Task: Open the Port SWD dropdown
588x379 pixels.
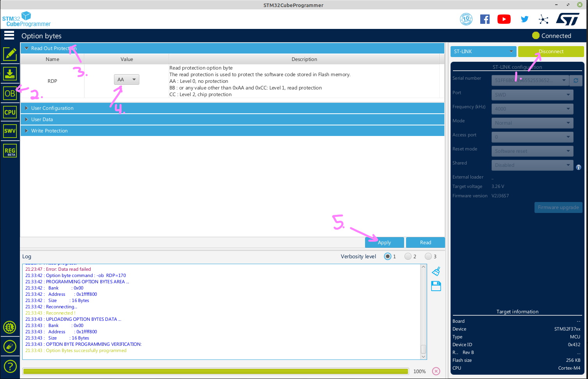Action: [x=532, y=95]
